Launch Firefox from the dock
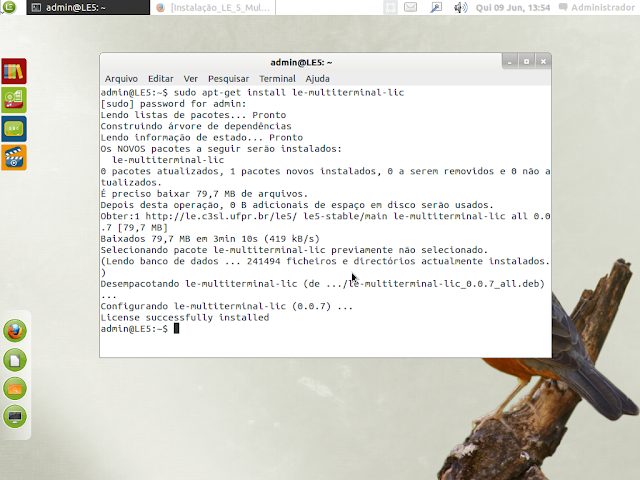 click(x=15, y=331)
